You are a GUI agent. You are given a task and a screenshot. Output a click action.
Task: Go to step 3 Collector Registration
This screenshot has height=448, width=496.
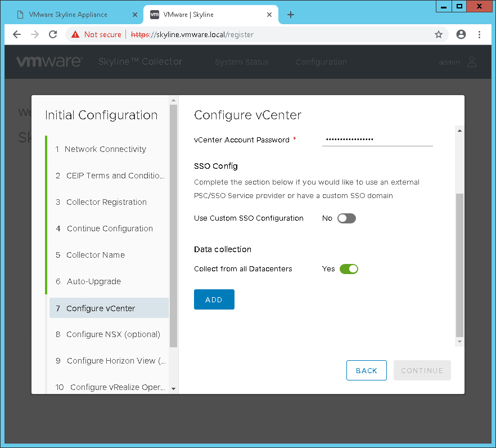pyautogui.click(x=101, y=202)
